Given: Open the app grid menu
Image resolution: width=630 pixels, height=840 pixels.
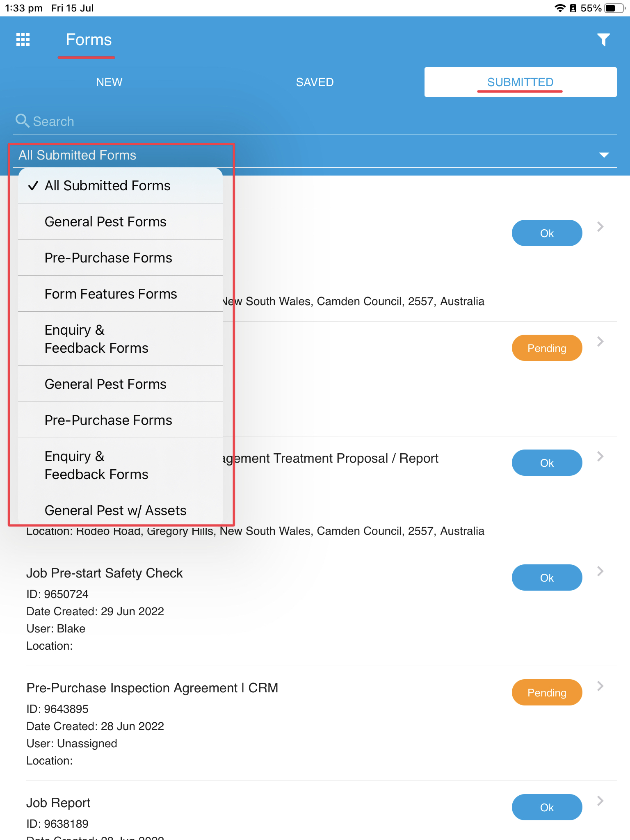Looking at the screenshot, I should tap(23, 39).
